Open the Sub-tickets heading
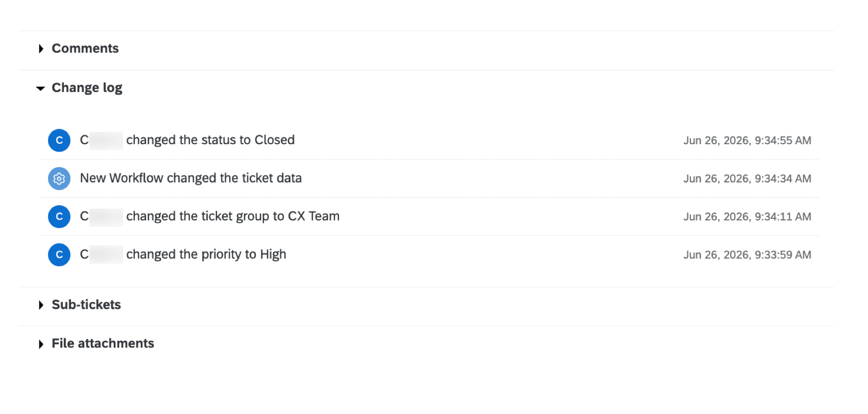The image size is (868, 414). [86, 305]
